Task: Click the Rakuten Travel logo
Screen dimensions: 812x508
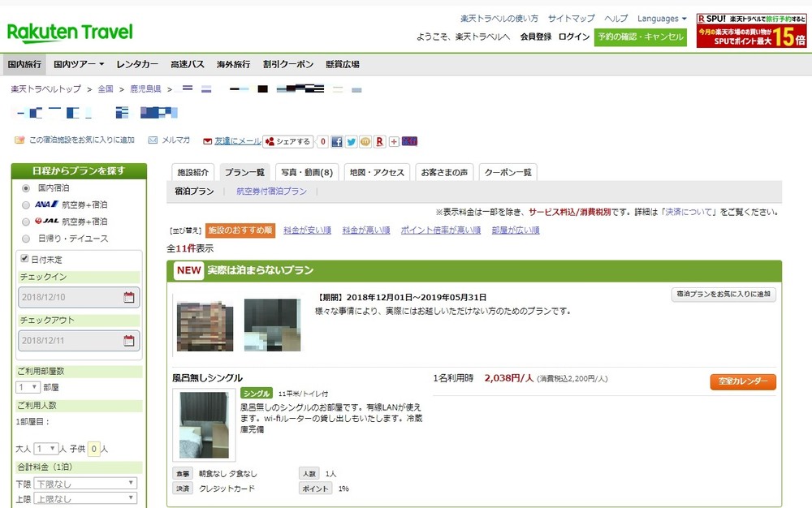Action: click(70, 32)
